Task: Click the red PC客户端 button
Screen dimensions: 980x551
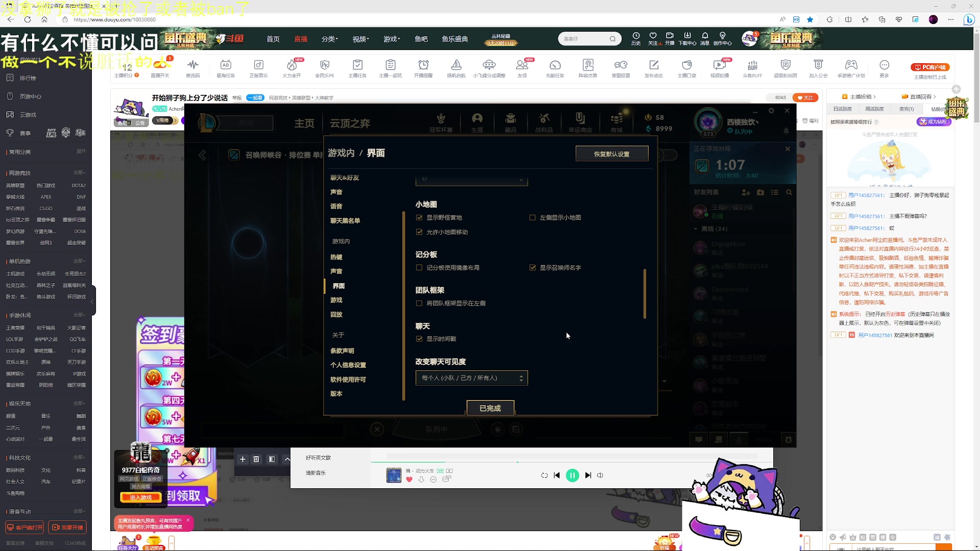Action: point(930,67)
